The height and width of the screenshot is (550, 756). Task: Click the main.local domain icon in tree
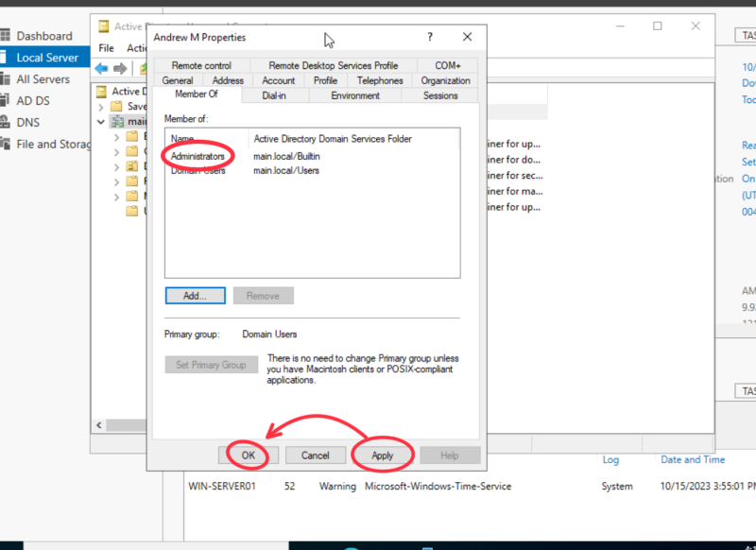tap(116, 122)
